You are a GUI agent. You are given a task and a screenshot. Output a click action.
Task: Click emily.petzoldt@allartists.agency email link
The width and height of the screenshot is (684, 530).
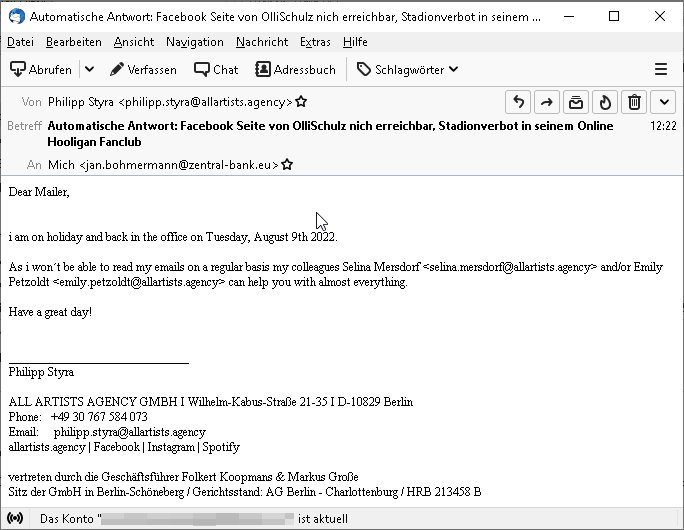click(139, 282)
